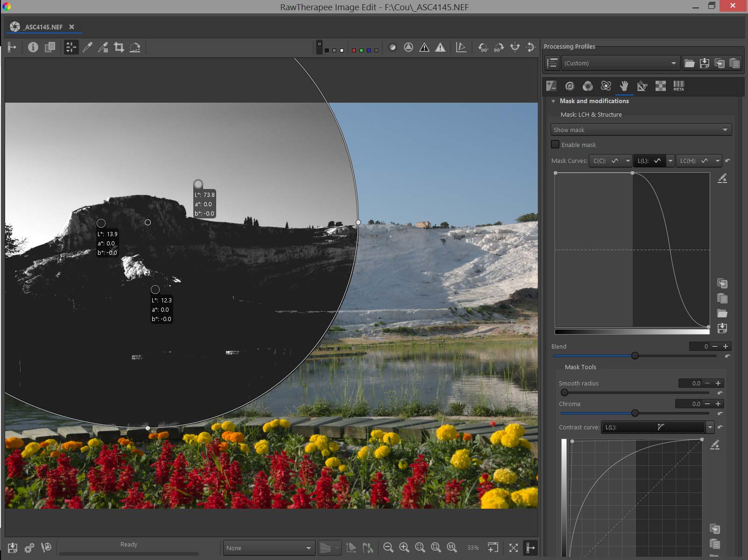The height and width of the screenshot is (560, 748).
Task: Click the image info icon
Action: (x=33, y=47)
